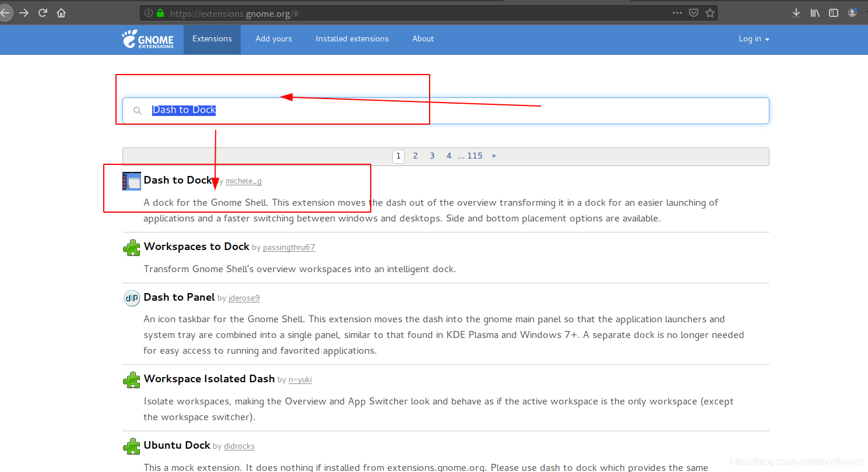The width and height of the screenshot is (868, 472).
Task: Click the Dash to Panel icon
Action: 132,298
